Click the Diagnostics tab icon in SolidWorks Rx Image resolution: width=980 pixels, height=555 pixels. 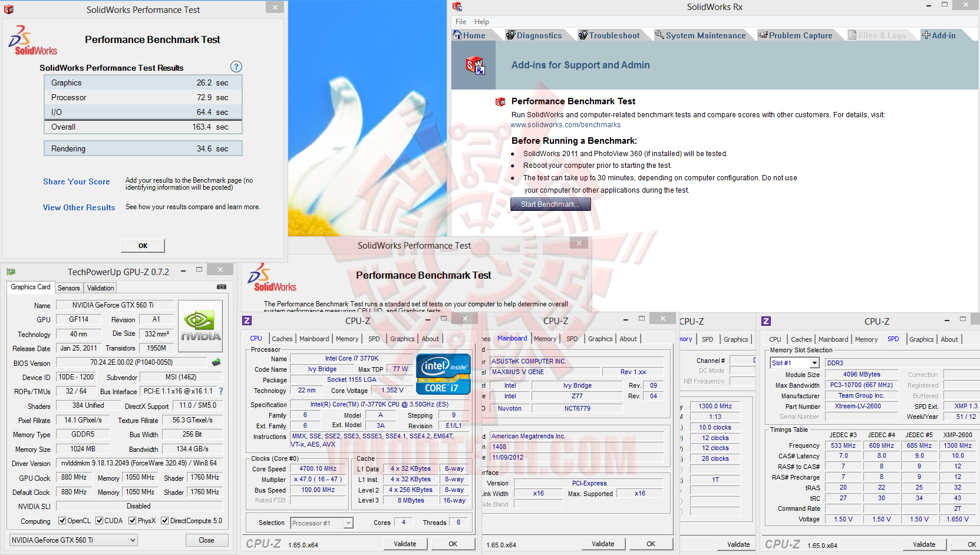(x=511, y=35)
